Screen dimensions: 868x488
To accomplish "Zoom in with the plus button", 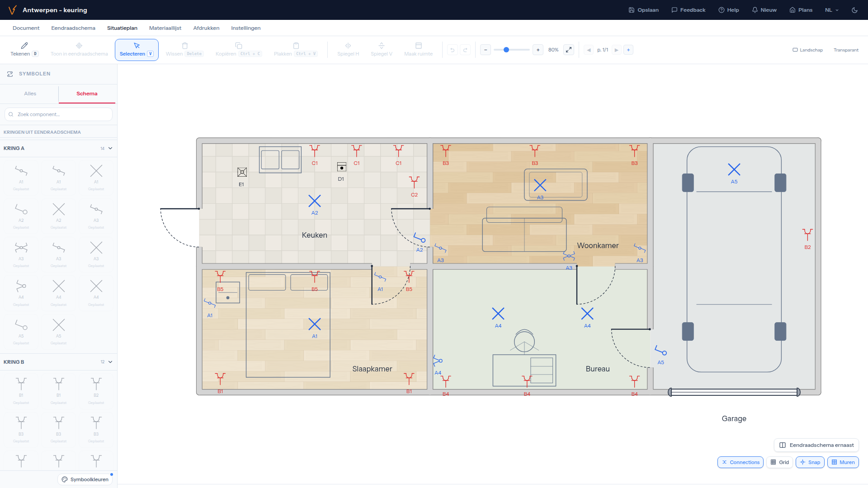I will point(538,50).
